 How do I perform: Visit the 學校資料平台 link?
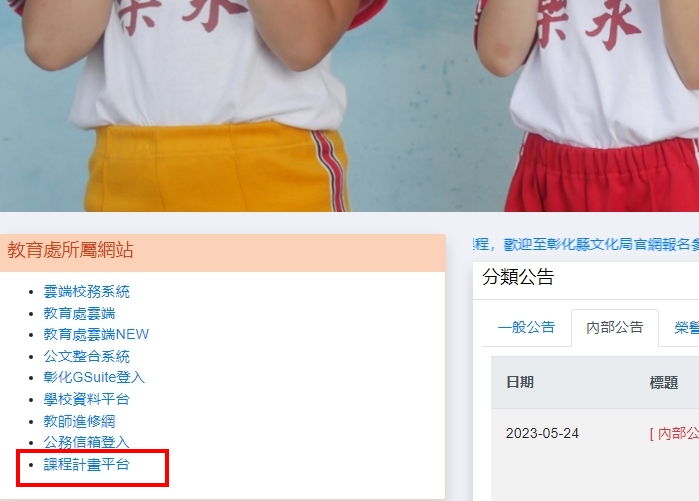(x=86, y=399)
